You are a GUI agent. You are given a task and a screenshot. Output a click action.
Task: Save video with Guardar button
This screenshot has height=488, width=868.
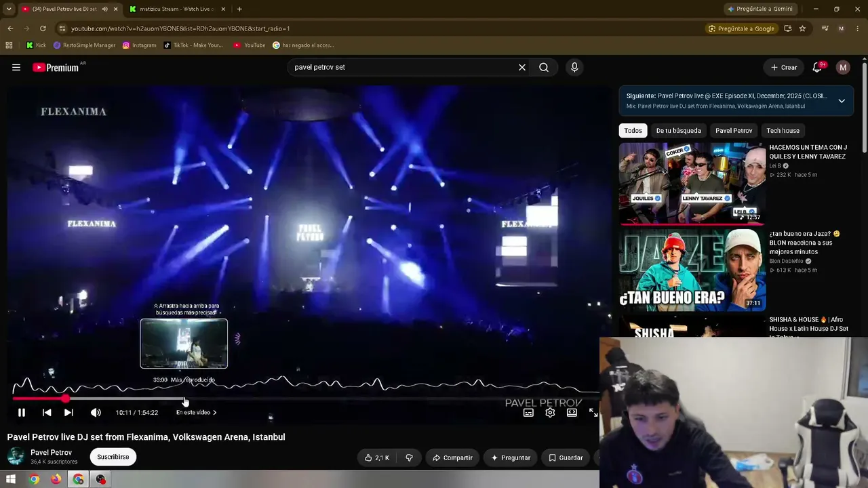566,457
